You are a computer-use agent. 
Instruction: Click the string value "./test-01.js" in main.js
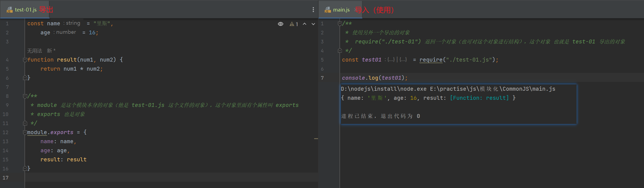pos(469,60)
